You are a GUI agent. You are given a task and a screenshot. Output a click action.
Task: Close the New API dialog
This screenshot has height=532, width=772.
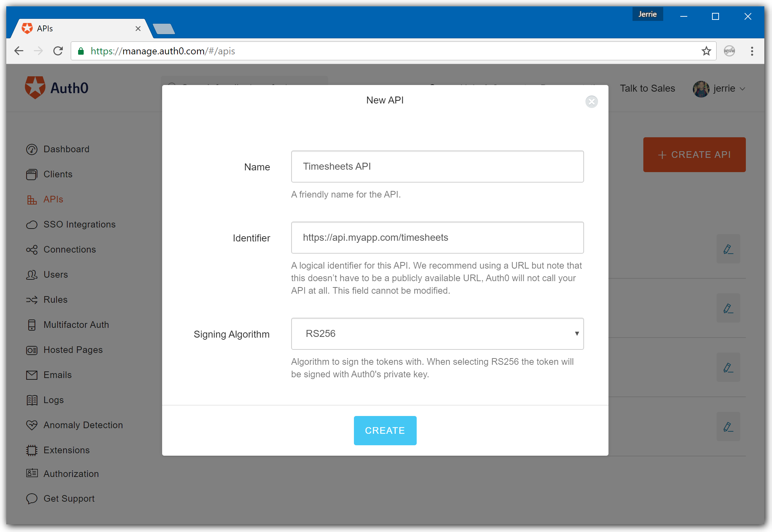(x=591, y=102)
